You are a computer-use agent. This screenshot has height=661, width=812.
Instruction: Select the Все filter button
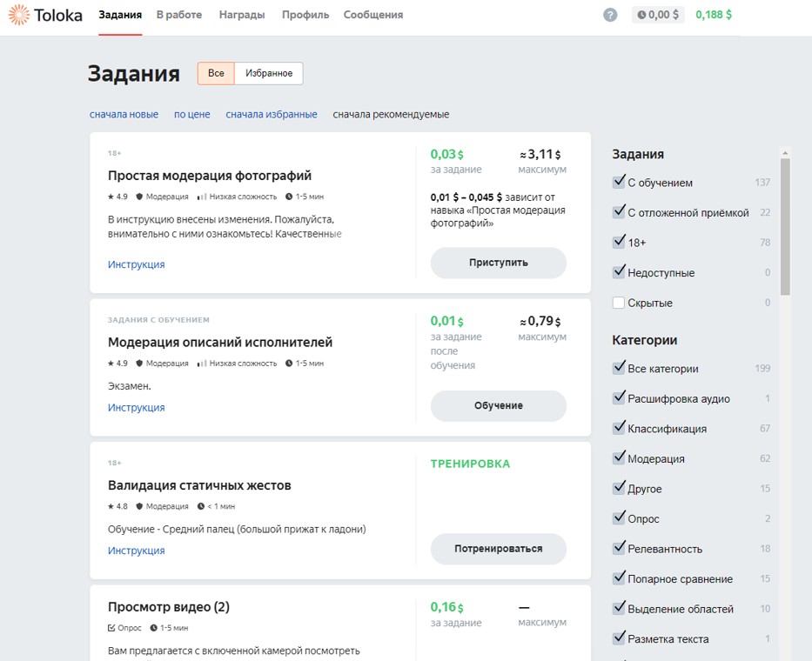(216, 74)
